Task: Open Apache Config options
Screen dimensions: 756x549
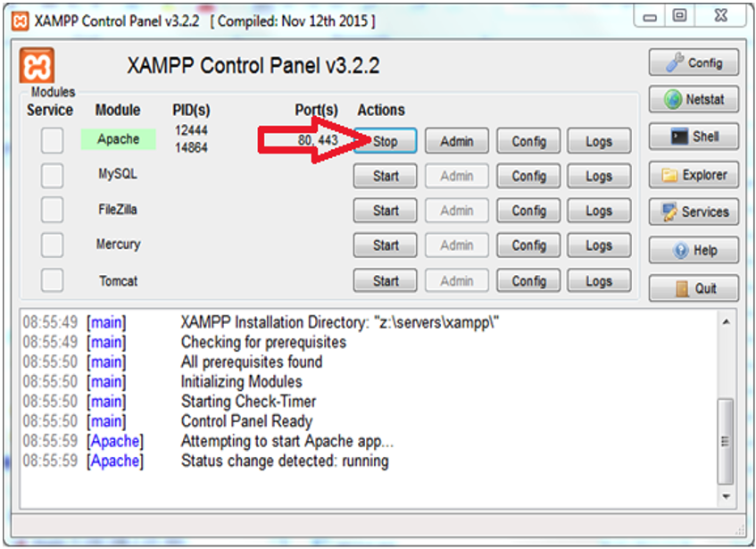Action: tap(528, 141)
